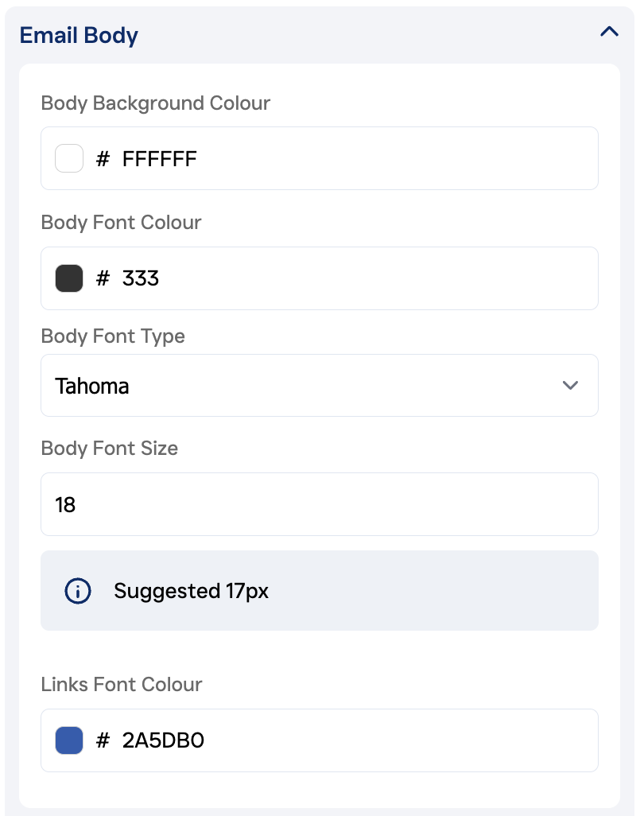The height and width of the screenshot is (816, 644).
Task: Click the Body Font Type label
Action: (113, 336)
